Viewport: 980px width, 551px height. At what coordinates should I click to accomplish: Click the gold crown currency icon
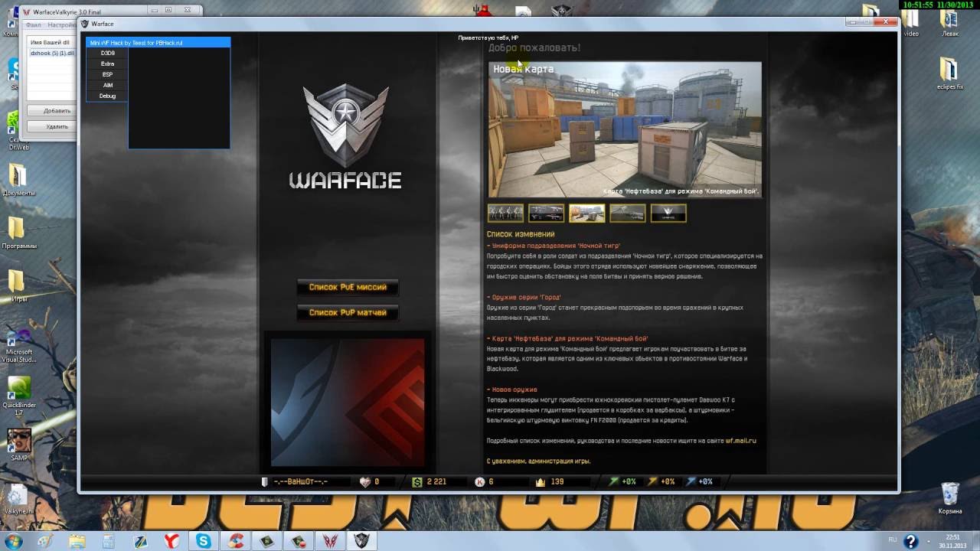coord(540,482)
